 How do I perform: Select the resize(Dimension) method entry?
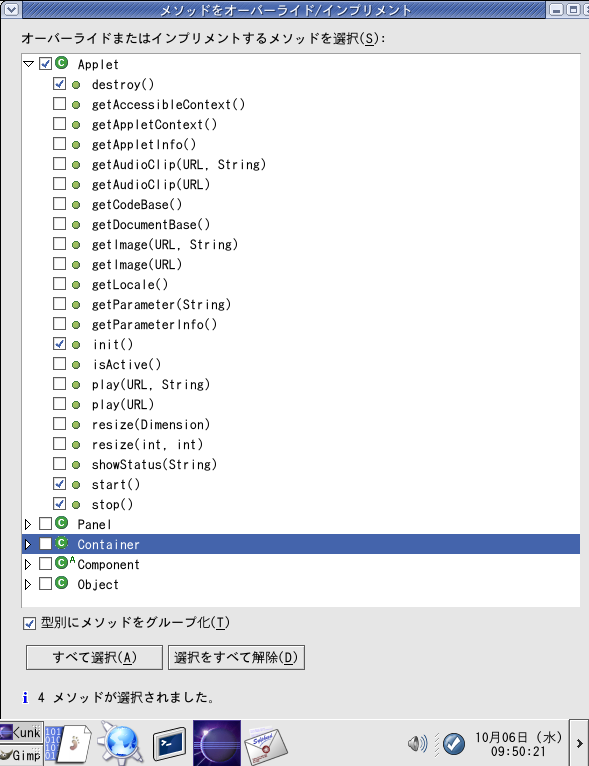pos(151,425)
